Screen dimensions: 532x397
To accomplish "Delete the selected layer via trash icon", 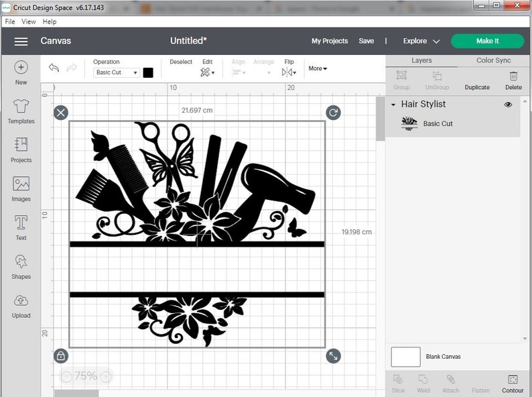I will pos(513,80).
